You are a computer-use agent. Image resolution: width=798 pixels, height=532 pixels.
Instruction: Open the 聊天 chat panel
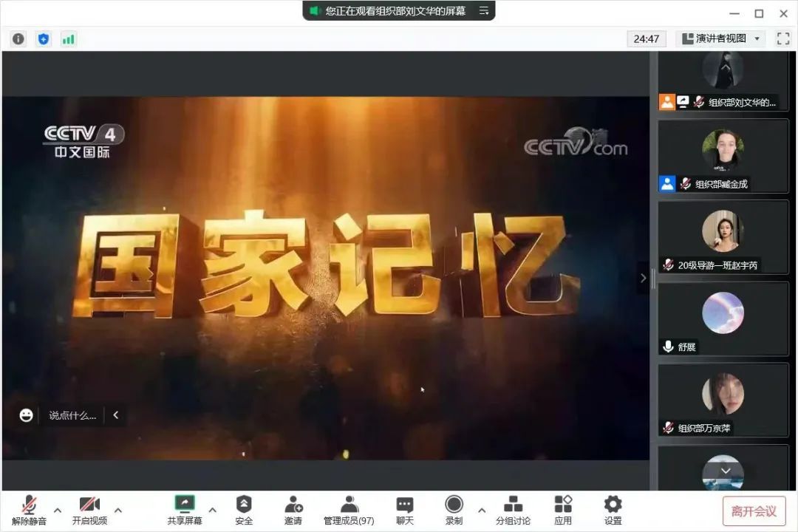[x=405, y=510]
